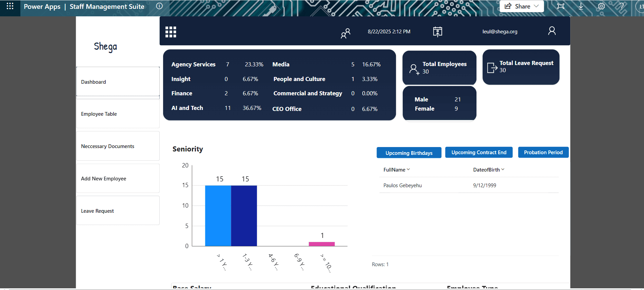
Task: Select Add New Employee in the sidebar
Action: tap(118, 178)
